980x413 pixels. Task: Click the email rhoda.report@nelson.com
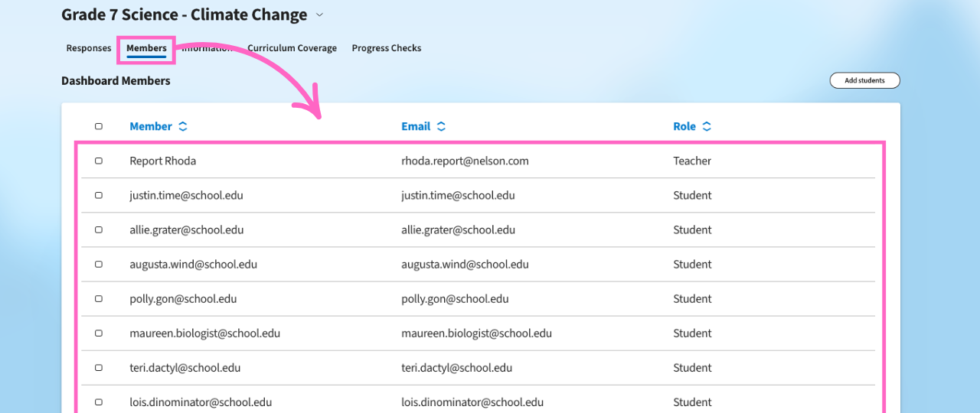(x=465, y=161)
